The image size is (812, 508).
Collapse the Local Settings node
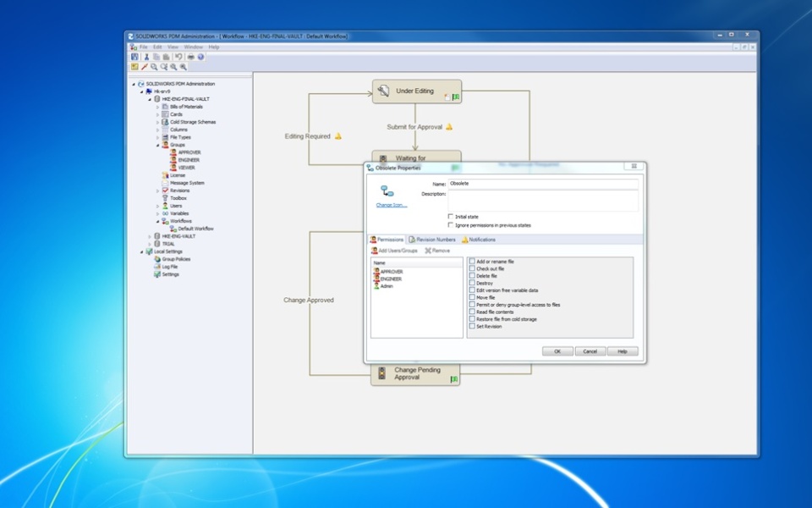142,252
